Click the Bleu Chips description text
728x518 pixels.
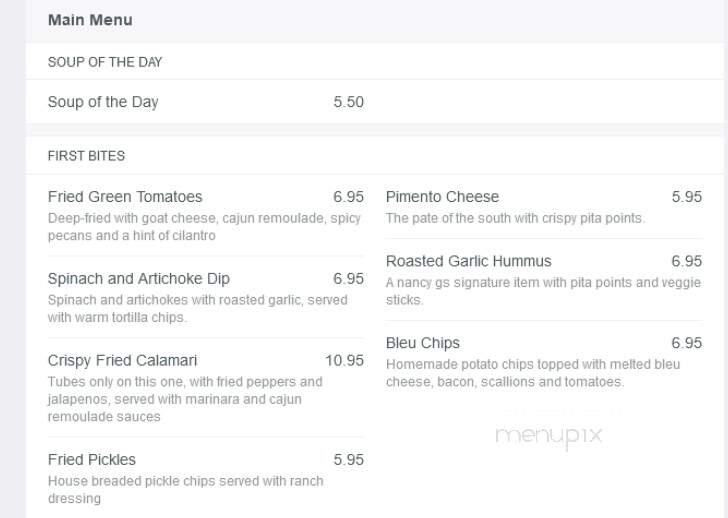(x=533, y=373)
